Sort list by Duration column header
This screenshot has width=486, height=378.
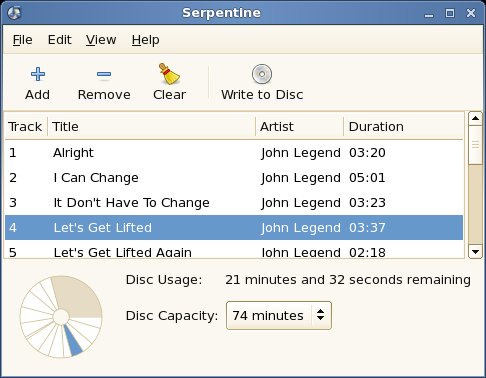pos(403,127)
